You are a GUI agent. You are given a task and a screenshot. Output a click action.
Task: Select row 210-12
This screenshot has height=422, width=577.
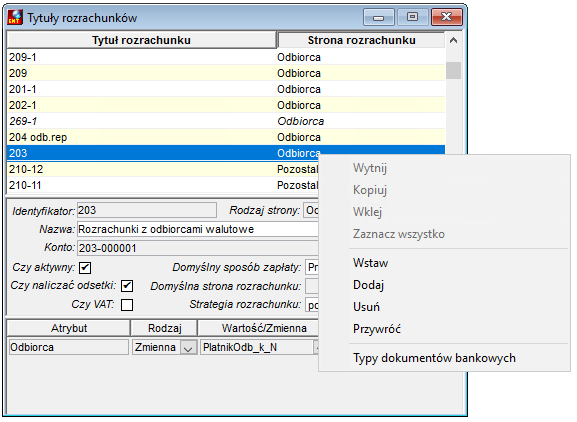click(163, 169)
